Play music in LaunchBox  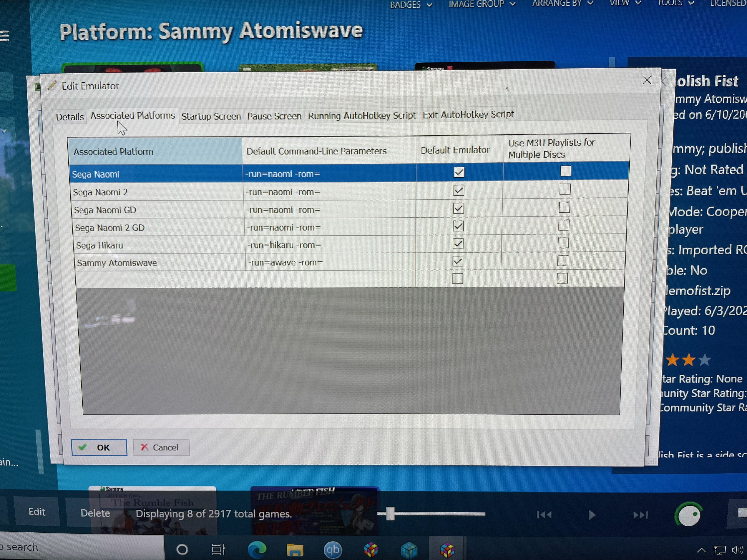[592, 515]
